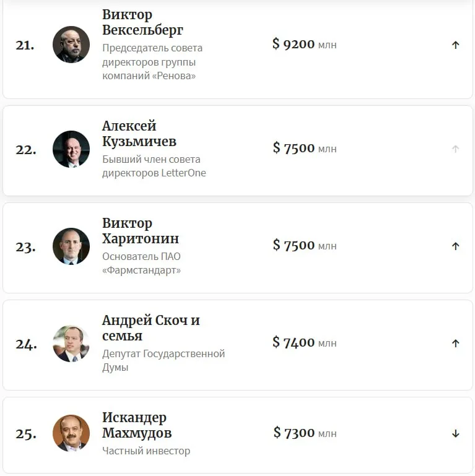The height and width of the screenshot is (476, 475).
Task: Click the $ 7400 млн fortune value
Action: point(304,342)
